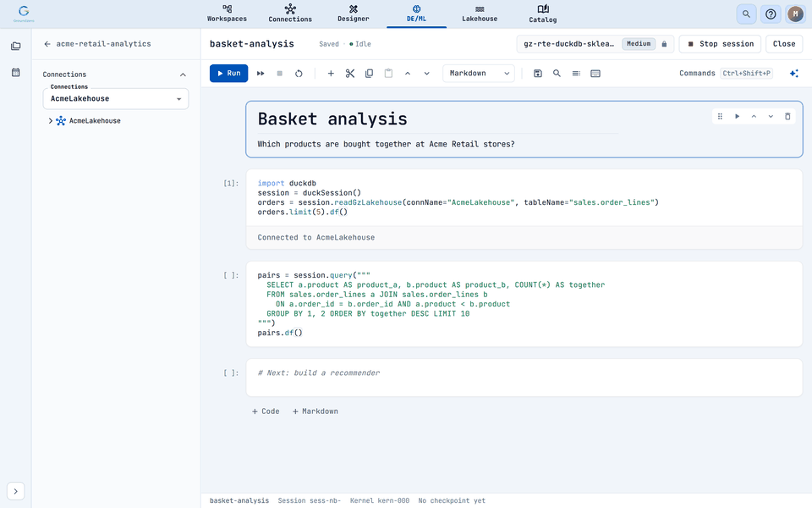Collapse the Connections panel section

coord(183,75)
